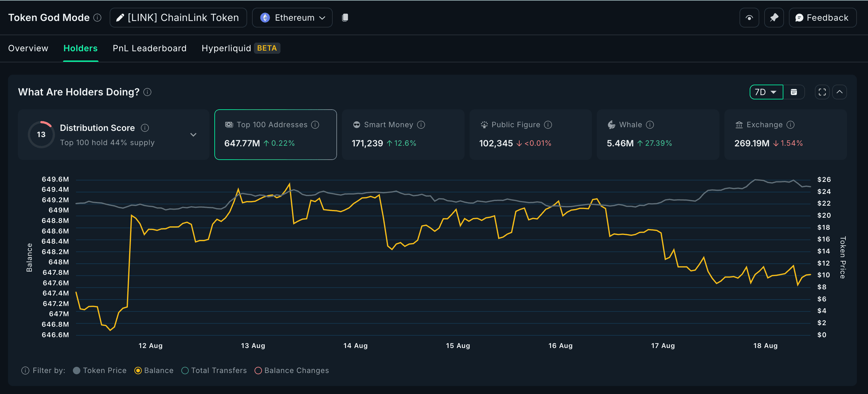Click info icon next to Token God Mode

pos(97,18)
